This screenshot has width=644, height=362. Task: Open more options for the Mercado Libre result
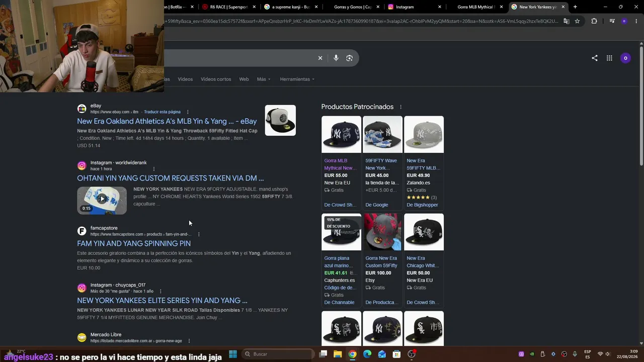tap(189, 341)
